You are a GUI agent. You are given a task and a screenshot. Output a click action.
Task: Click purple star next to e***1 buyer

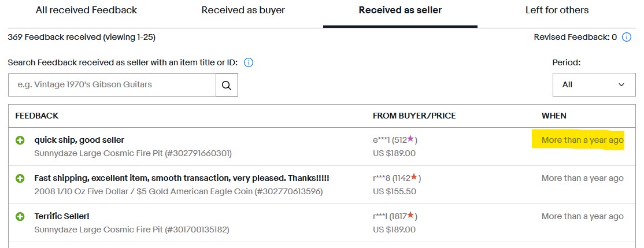410,139
